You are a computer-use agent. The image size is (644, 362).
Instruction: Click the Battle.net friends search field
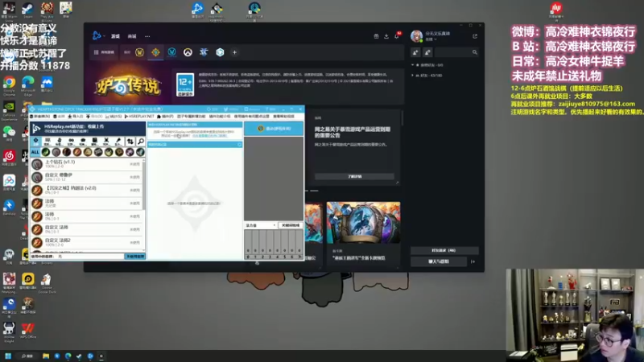[x=456, y=52]
